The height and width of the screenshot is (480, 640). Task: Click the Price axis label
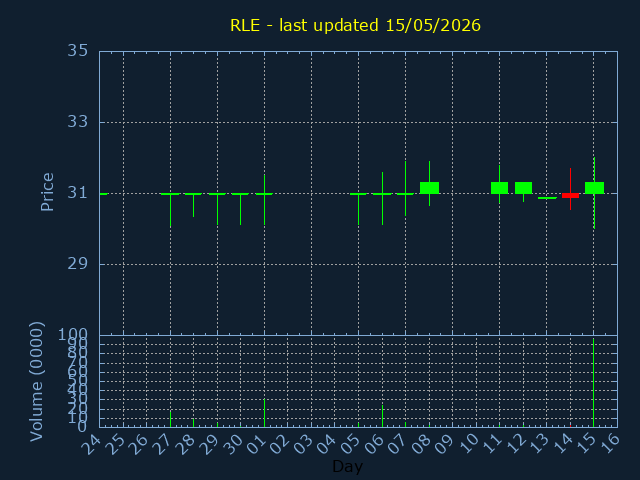47,192
